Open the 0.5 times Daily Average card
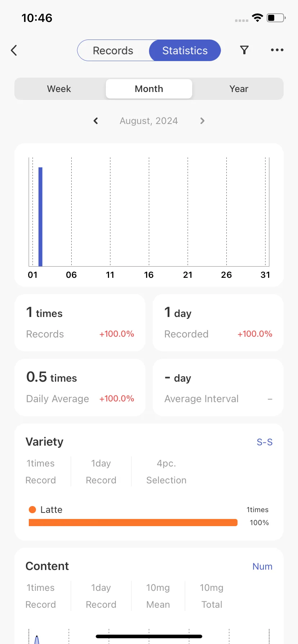The width and height of the screenshot is (298, 644). tap(80, 387)
